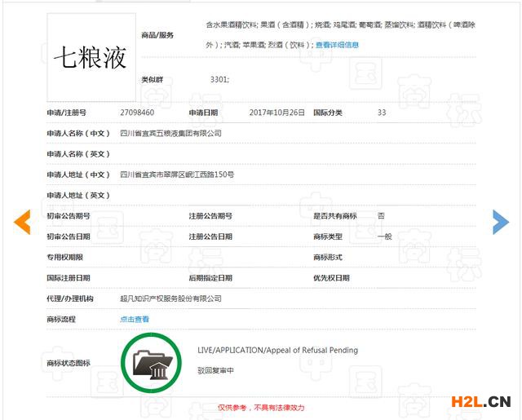
Task: Click the red 仅供参考 disclaimer text
Action: (x=261, y=407)
